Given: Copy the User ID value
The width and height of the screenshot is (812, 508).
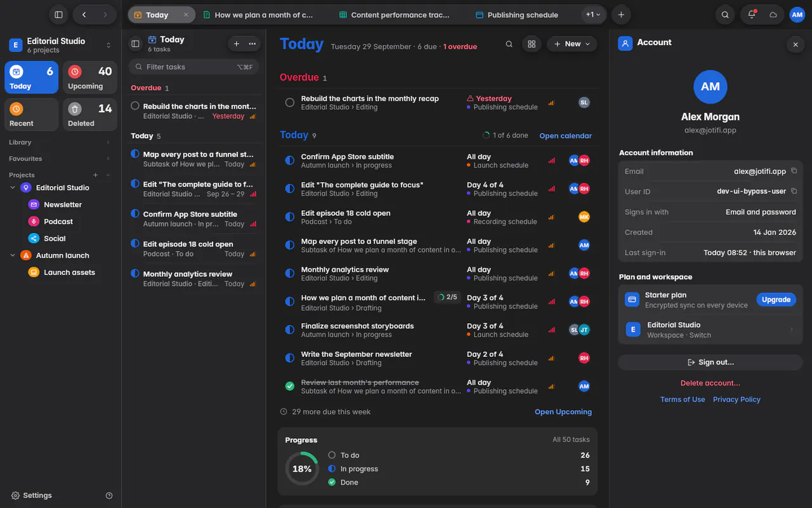Looking at the screenshot, I should tap(794, 191).
